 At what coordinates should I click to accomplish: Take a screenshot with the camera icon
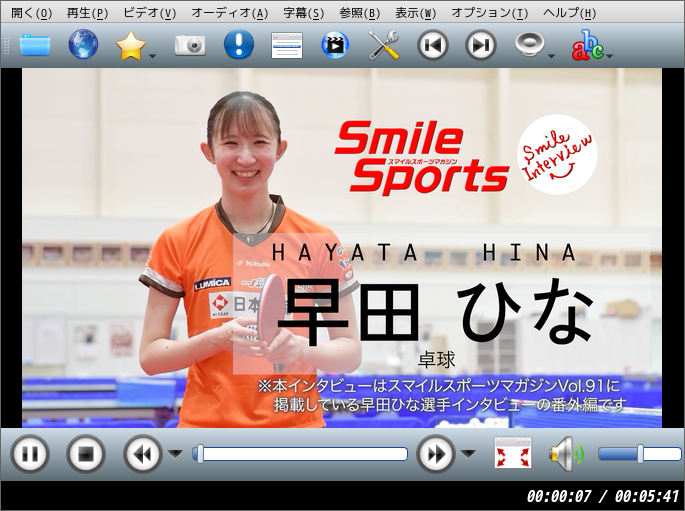coord(190,45)
